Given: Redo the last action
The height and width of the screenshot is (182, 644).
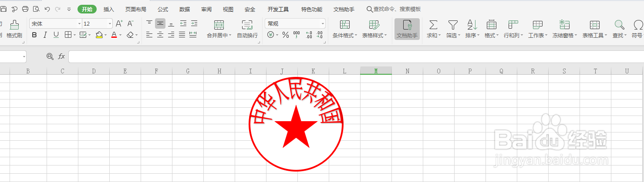Looking at the screenshot, I should tap(57, 9).
